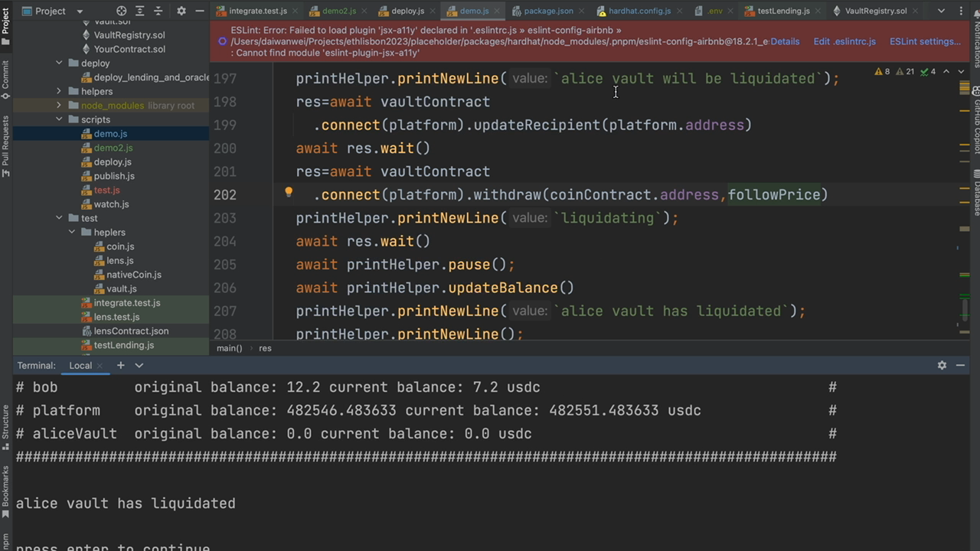Switch to deploy.js editor tab
980x551 pixels.
[x=408, y=11]
